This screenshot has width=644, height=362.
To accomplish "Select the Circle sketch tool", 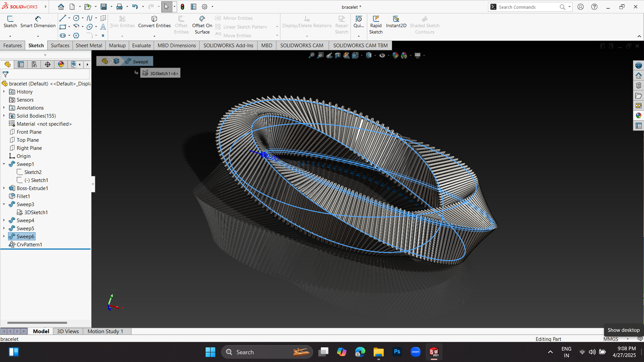I will [76, 18].
